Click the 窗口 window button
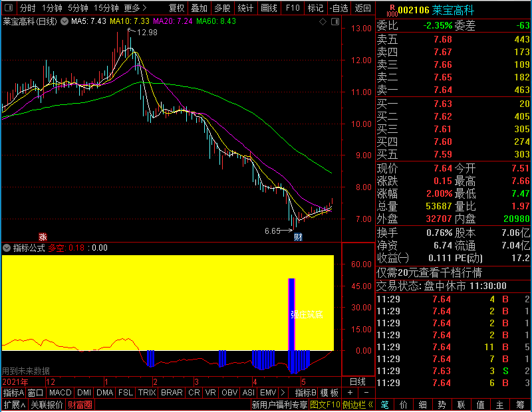 pyautogui.click(x=36, y=393)
